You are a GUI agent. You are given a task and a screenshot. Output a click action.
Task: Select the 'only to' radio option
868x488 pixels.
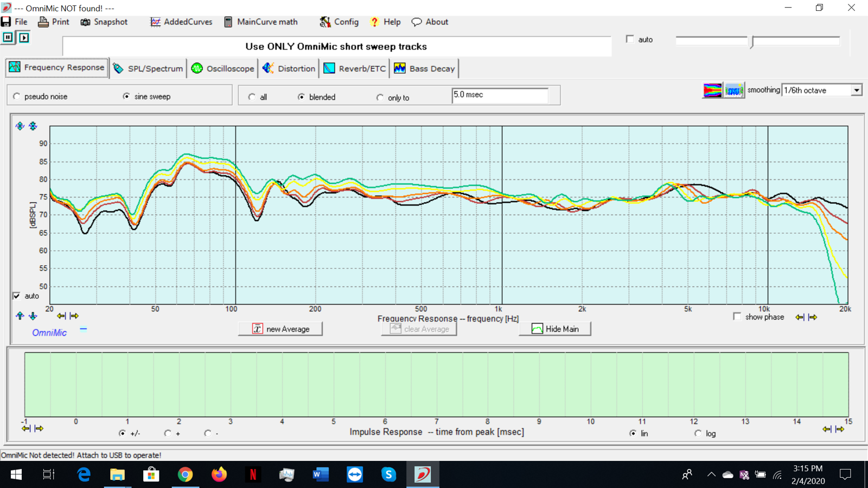click(380, 98)
